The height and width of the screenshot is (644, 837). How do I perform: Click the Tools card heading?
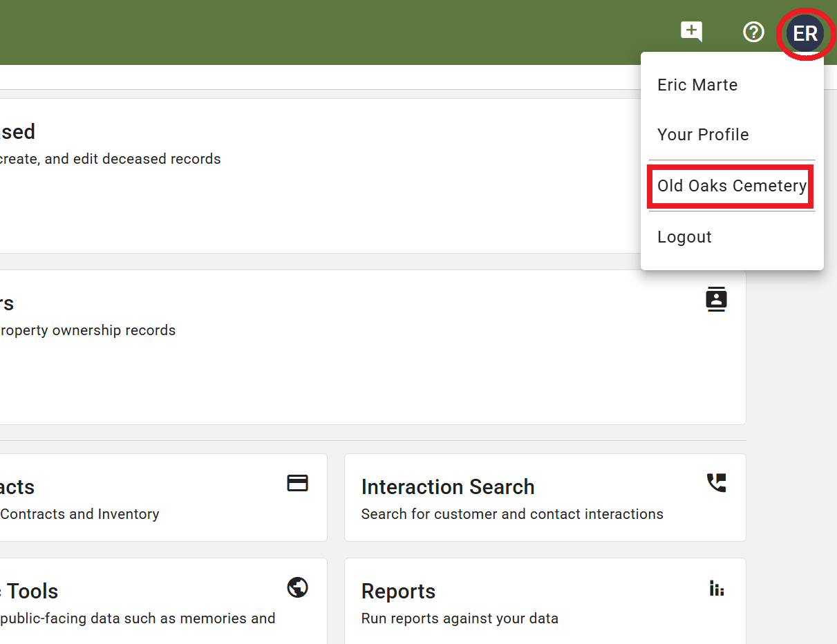pyautogui.click(x=32, y=591)
